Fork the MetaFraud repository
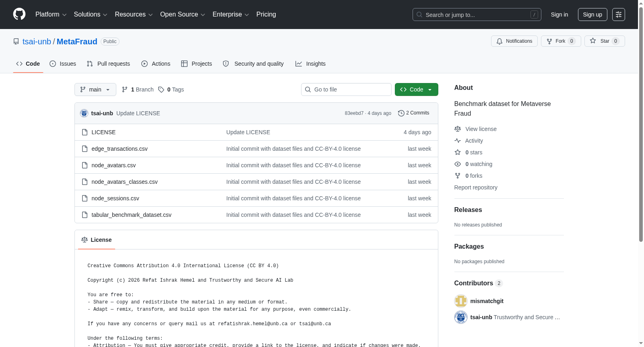The height and width of the screenshot is (347, 644). [x=561, y=41]
